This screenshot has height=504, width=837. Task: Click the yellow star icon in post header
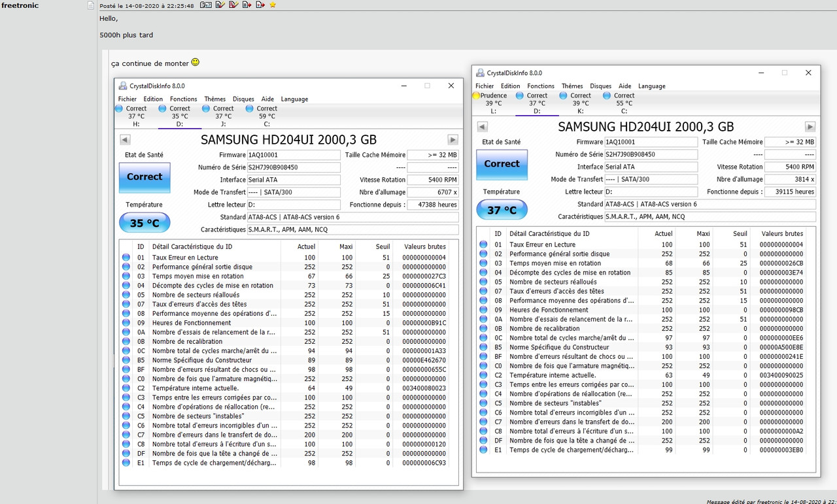pyautogui.click(x=273, y=5)
